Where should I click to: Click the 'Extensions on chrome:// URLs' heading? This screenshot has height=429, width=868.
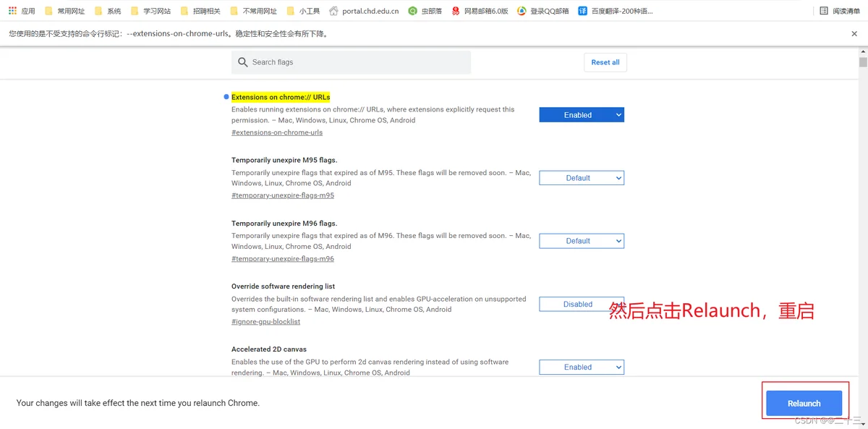click(281, 97)
